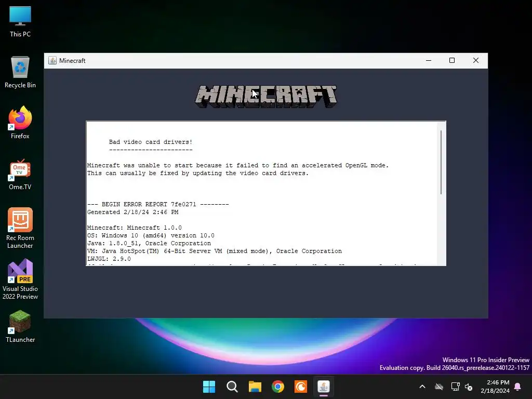Click the OneDrive cloud tray icon
The height and width of the screenshot is (399, 532).
(x=439, y=387)
